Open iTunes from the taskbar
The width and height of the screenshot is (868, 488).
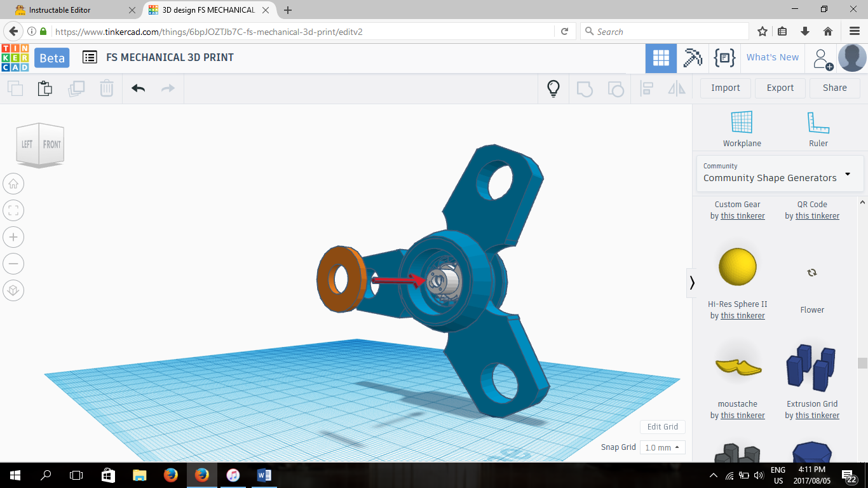point(233,475)
